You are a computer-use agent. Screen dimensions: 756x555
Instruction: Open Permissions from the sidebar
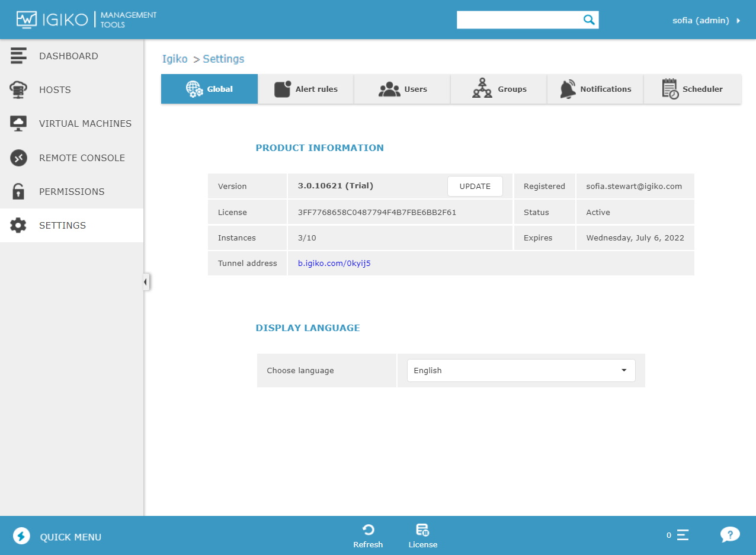point(72,191)
